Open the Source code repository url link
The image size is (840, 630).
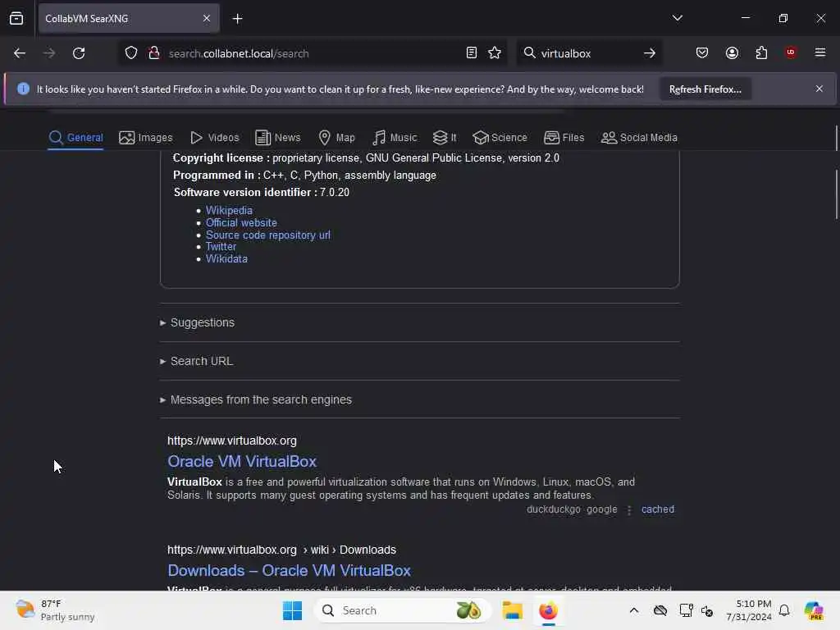tap(268, 235)
